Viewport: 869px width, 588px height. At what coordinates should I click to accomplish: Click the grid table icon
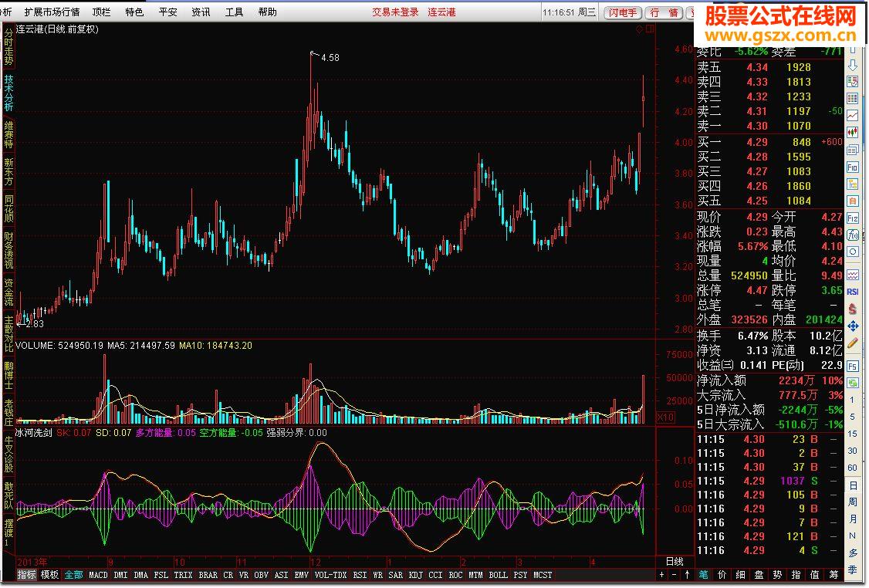[852, 99]
